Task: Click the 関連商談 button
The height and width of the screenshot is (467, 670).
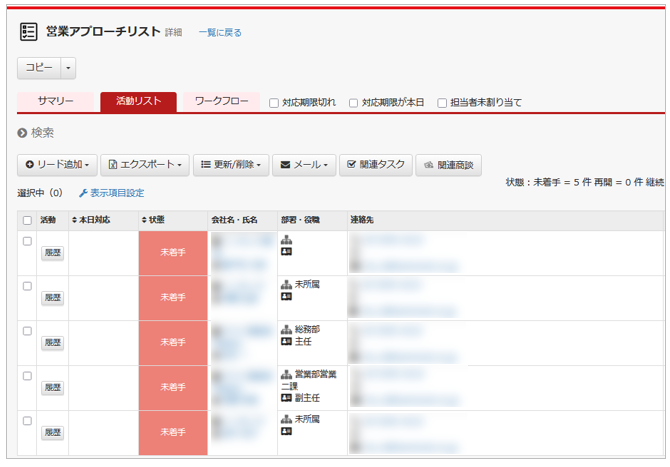Action: pos(449,165)
